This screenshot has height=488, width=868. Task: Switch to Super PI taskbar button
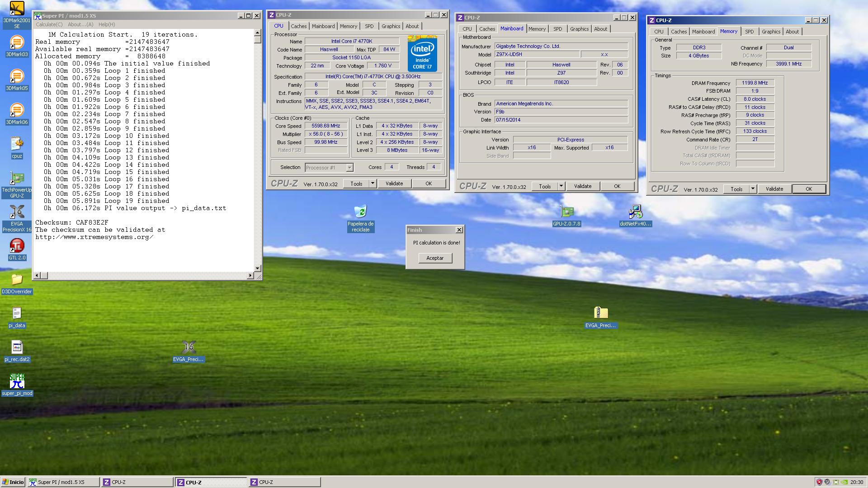tap(63, 482)
